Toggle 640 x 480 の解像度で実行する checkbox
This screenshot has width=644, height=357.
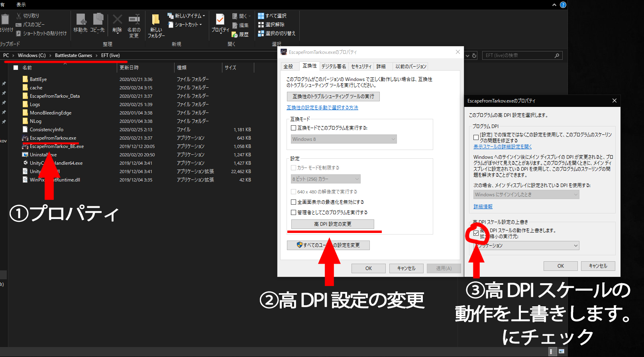point(294,192)
